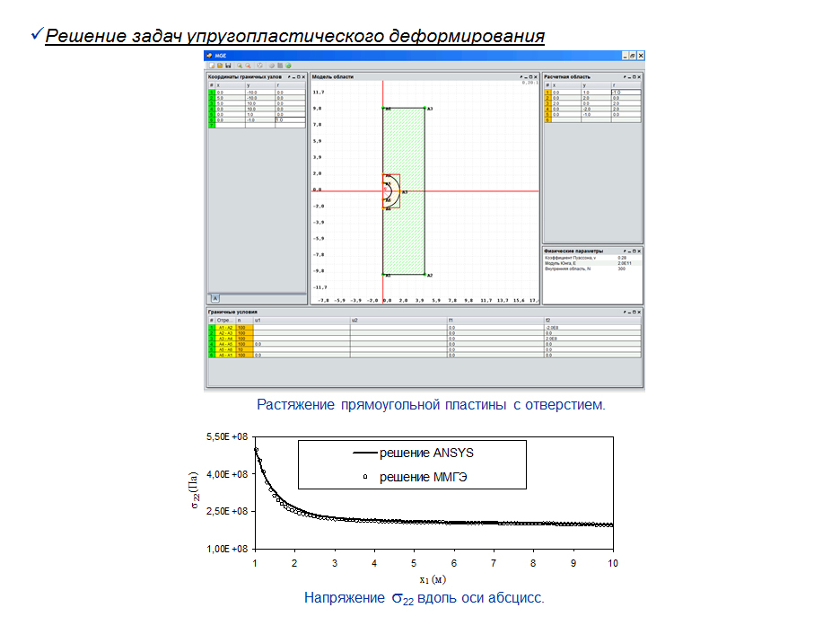Click the round clock-like toolbar icon

tap(260, 66)
